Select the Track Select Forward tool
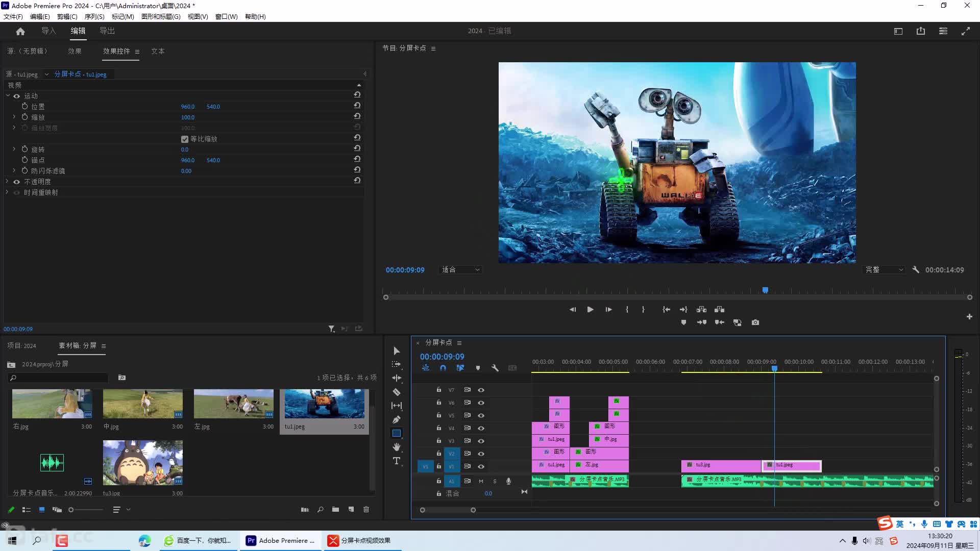Viewport: 980px width, 551px height. 397,364
